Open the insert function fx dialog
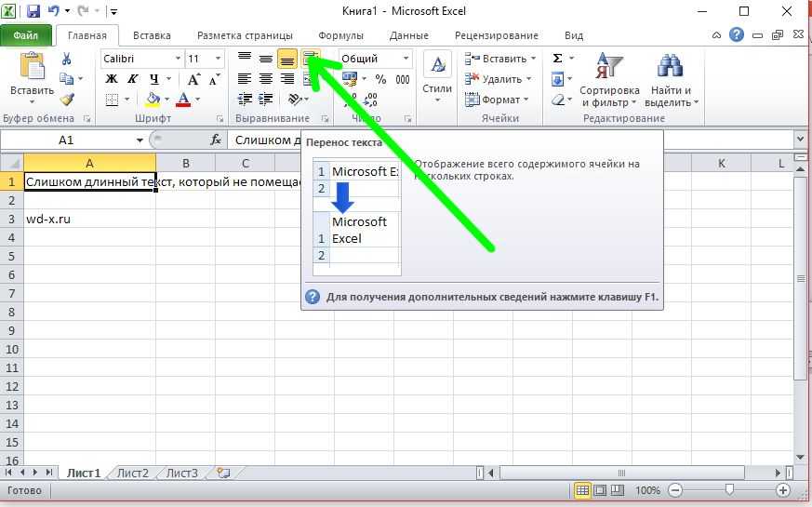The height and width of the screenshot is (507, 812). point(216,140)
